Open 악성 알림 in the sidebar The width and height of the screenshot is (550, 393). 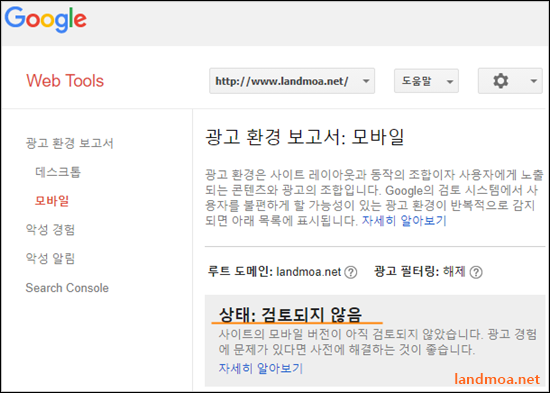coord(50,258)
